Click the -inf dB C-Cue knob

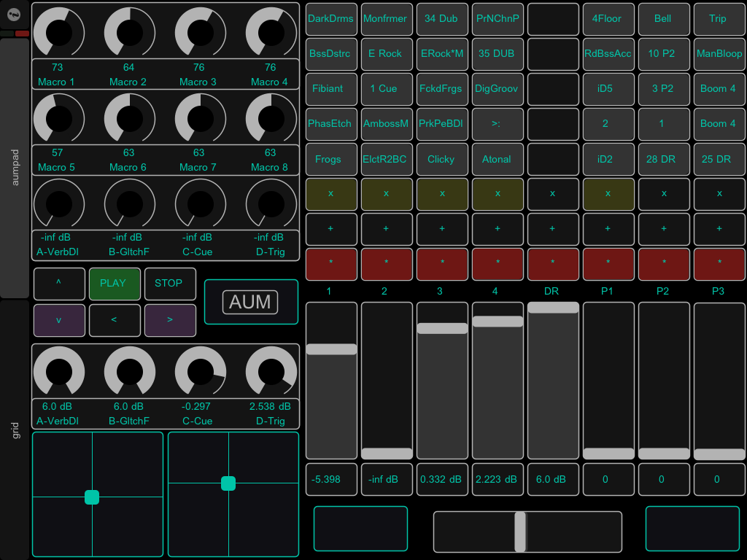201,204
